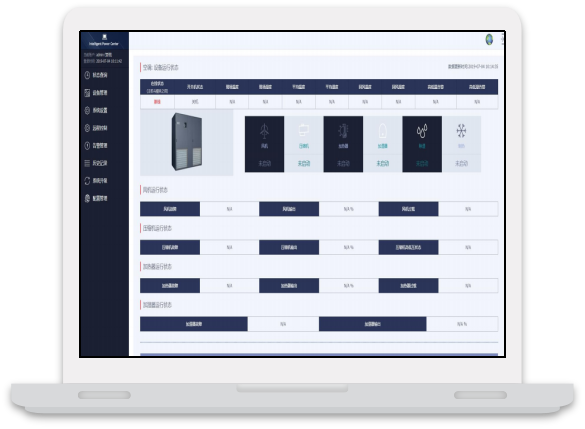Screen dimensions: 585x429
Task: Open the history records list icon
Action: 96,163
